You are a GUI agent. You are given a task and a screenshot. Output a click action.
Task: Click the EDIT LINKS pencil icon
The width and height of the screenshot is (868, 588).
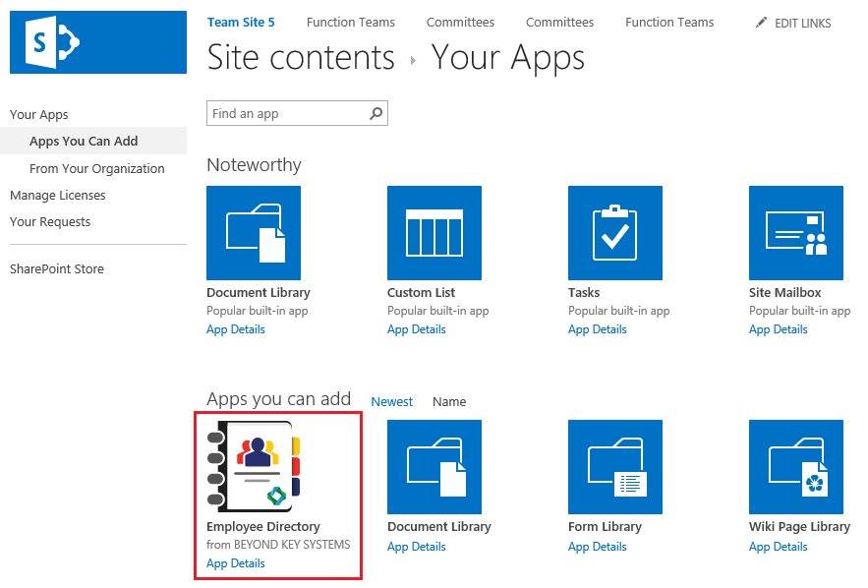pyautogui.click(x=762, y=23)
